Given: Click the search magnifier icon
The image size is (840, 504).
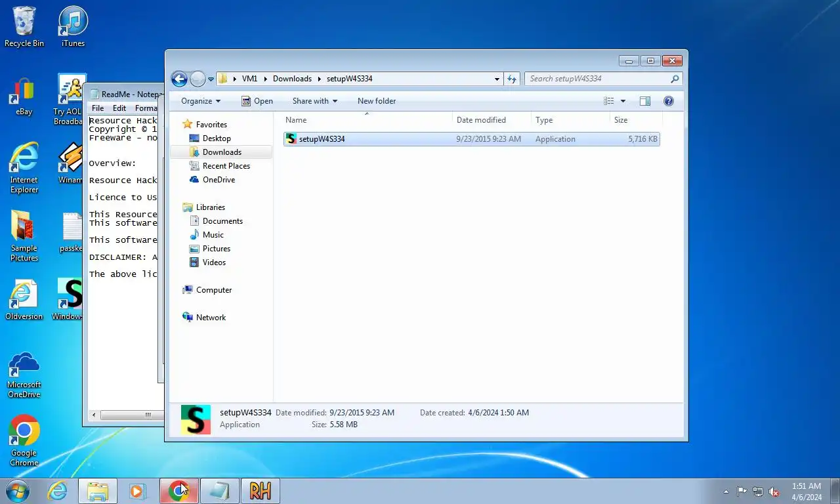Looking at the screenshot, I should click(675, 79).
